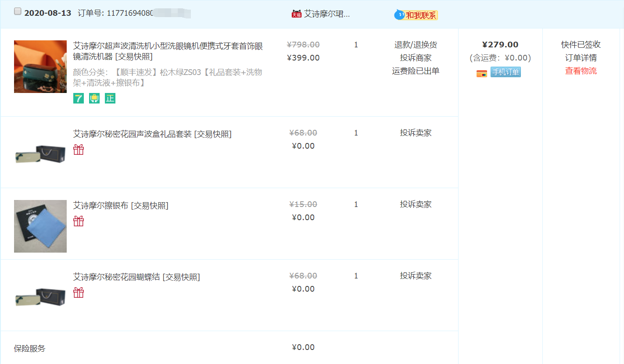
Task: Click the red 查看物流 logistics link
Action: pos(581,71)
